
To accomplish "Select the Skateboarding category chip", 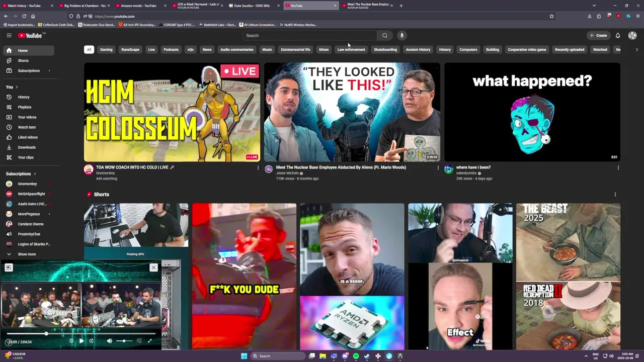I will [x=385, y=50].
